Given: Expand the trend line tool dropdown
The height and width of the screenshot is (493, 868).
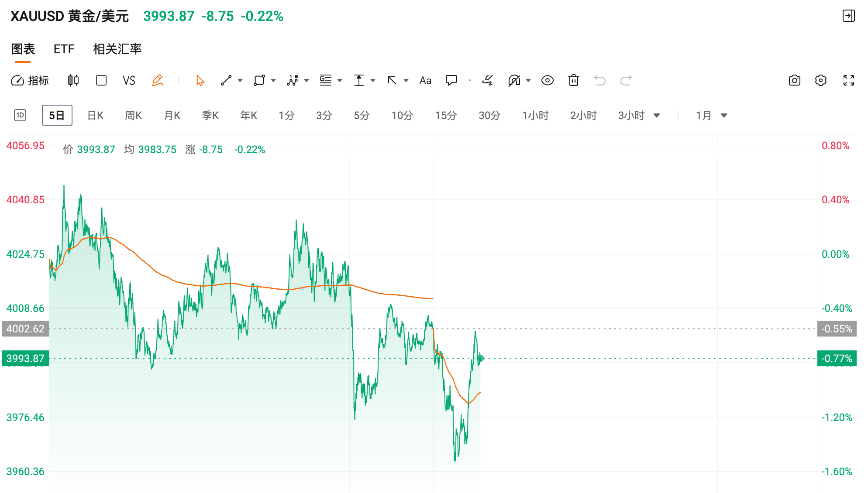Looking at the screenshot, I should coord(240,80).
